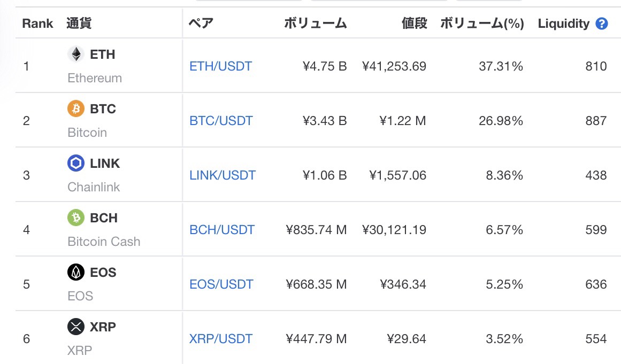Click the Bitcoin Cash currency name

104,242
